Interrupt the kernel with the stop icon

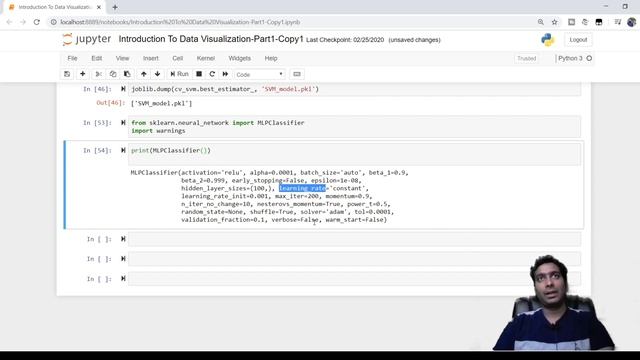[x=199, y=74]
